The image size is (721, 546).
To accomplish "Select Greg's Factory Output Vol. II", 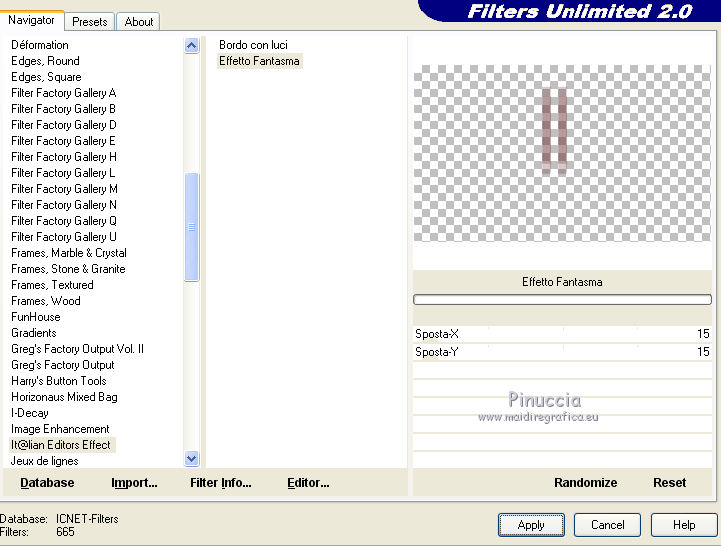I will [x=77, y=349].
